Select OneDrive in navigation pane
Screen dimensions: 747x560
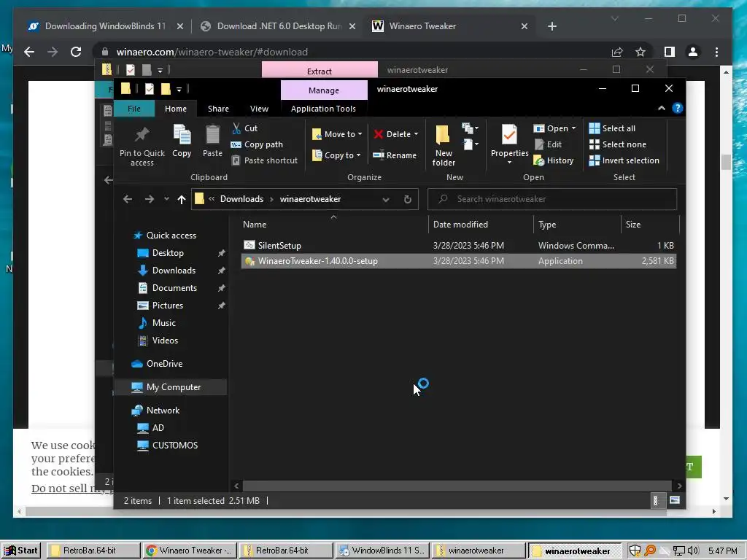pos(164,364)
